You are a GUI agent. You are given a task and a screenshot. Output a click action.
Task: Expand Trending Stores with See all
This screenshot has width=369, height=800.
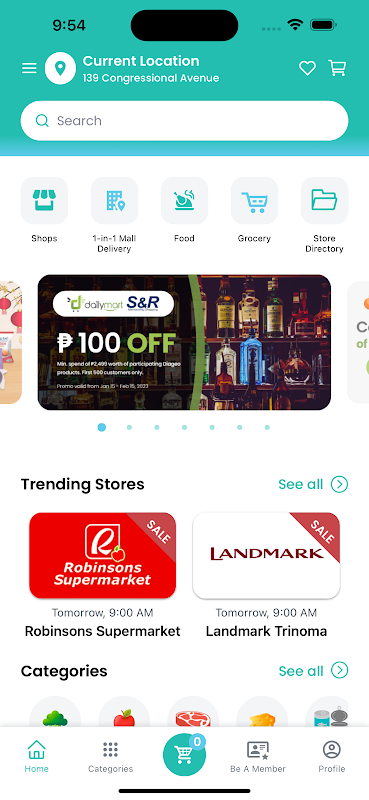(x=313, y=484)
